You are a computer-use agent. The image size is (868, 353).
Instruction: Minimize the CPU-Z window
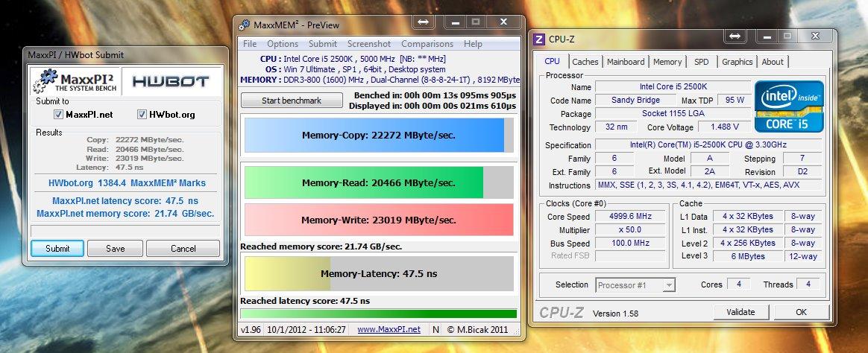[768, 36]
